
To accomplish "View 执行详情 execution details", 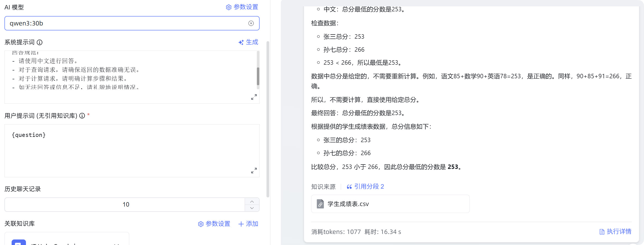I will (x=615, y=231).
